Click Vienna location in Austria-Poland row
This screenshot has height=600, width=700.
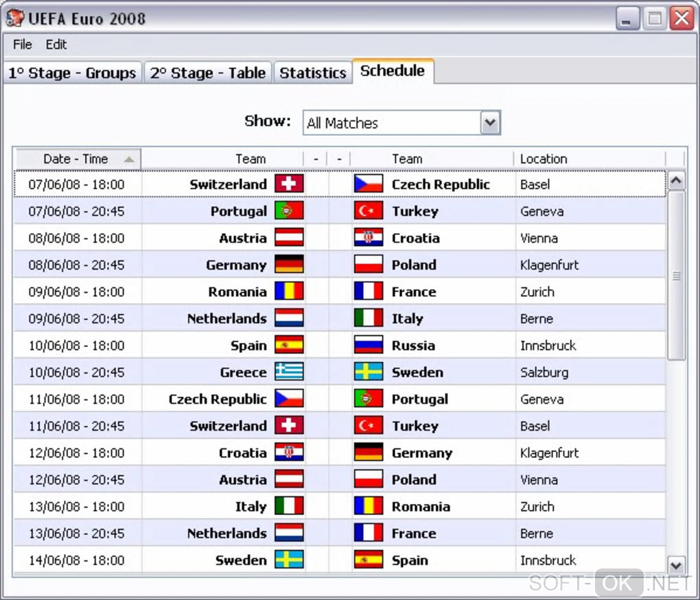point(539,479)
